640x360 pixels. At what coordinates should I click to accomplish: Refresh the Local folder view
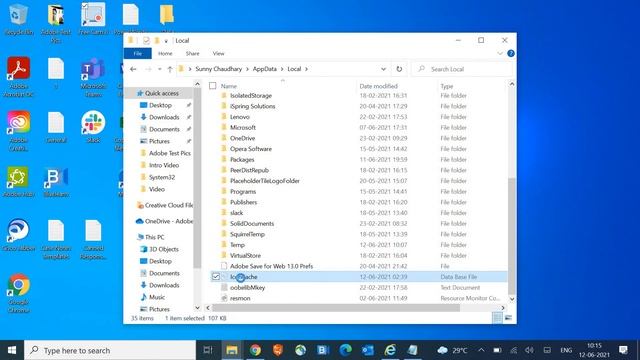point(399,69)
